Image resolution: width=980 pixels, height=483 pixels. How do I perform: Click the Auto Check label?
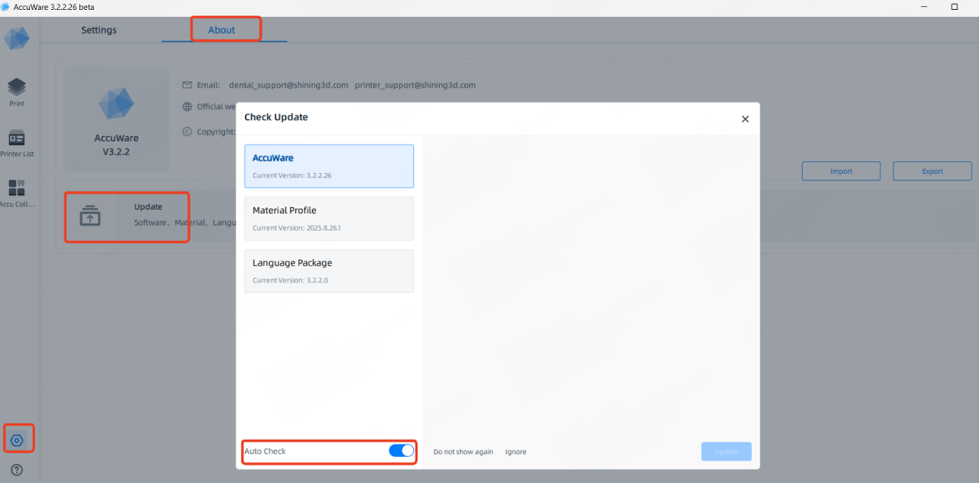pyautogui.click(x=265, y=451)
